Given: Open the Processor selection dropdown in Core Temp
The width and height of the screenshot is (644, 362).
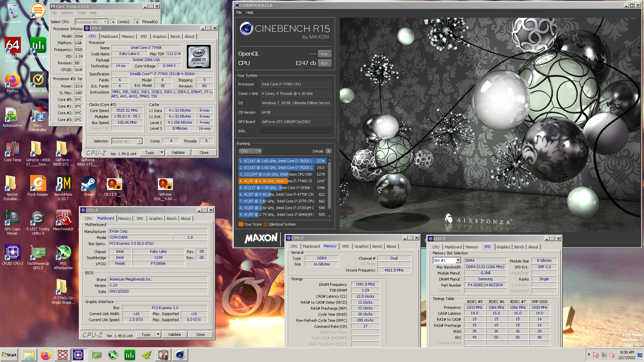Looking at the screenshot, I should pyautogui.click(x=105, y=22).
